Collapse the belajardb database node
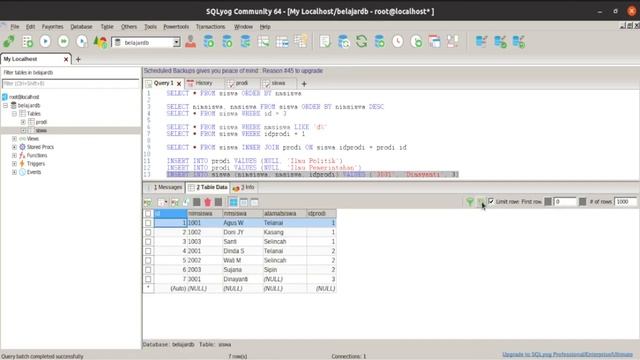Screen dimensions: 640x360 [x=6, y=105]
